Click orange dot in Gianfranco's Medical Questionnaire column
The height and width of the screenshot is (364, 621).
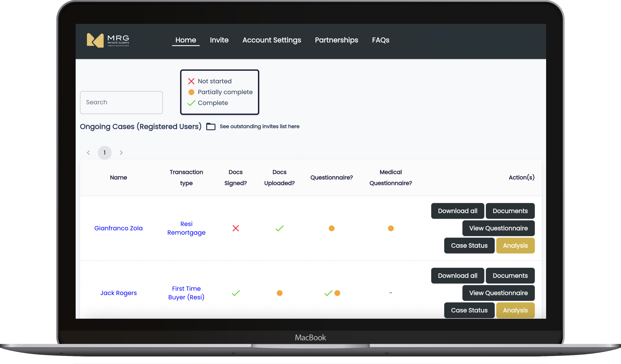coord(391,228)
